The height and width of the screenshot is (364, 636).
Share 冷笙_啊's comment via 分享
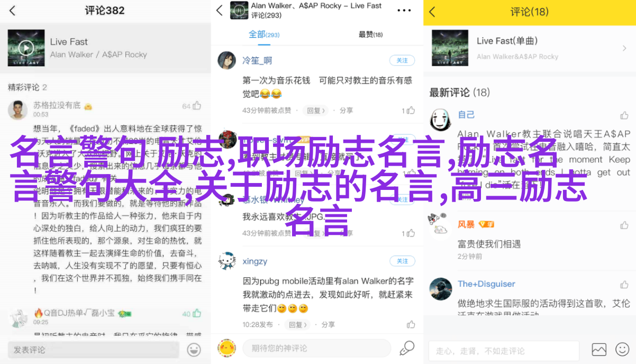pos(346,111)
